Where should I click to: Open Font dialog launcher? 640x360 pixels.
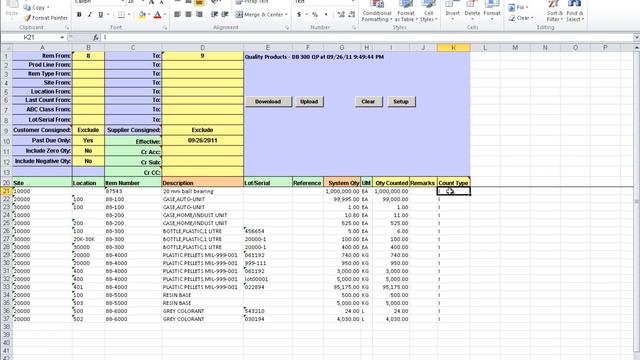165,28
